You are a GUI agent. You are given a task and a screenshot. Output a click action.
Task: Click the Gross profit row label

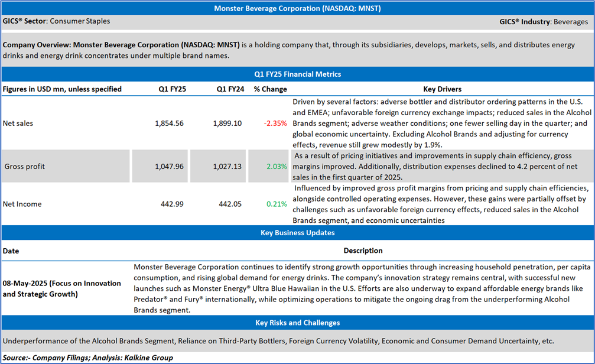[25, 167]
